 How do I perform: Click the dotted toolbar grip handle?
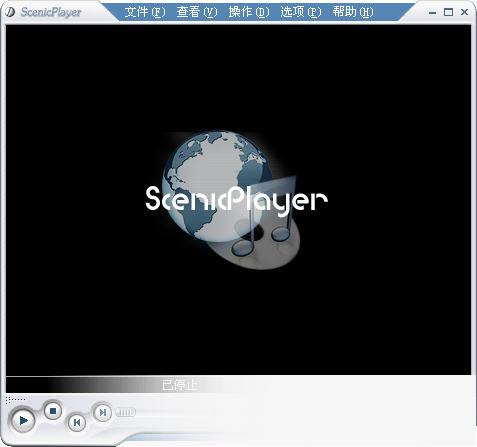point(15,399)
